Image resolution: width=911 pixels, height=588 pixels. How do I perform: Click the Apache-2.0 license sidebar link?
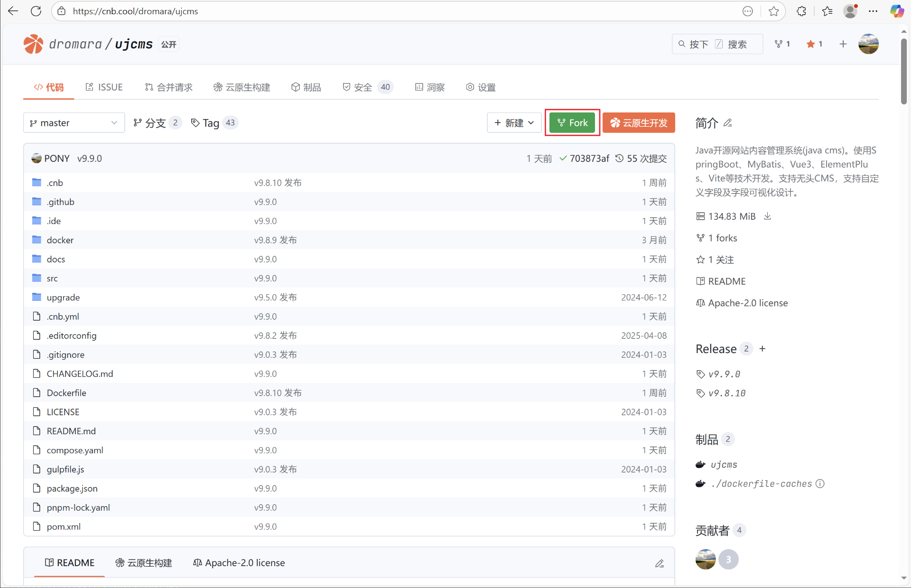[748, 303]
